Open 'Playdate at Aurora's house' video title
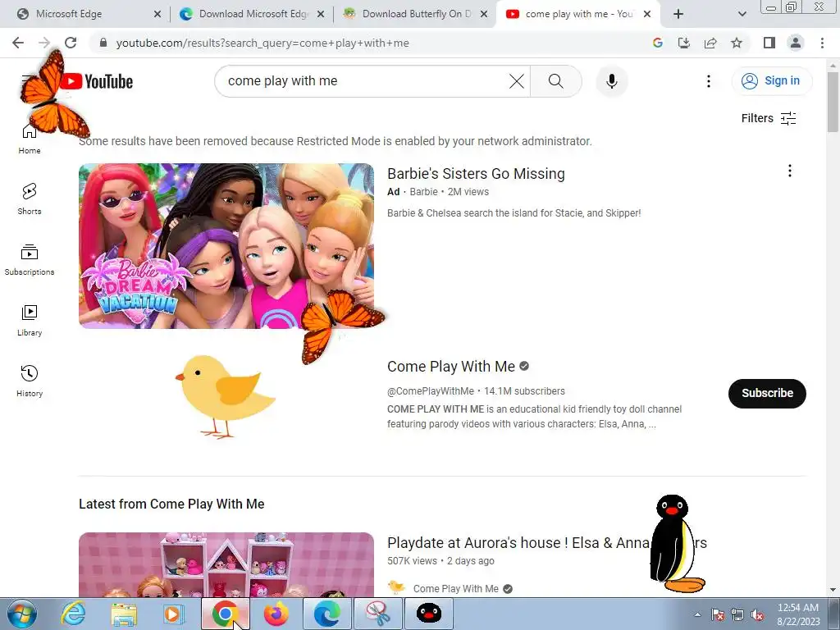Image resolution: width=840 pixels, height=630 pixels. [x=546, y=543]
